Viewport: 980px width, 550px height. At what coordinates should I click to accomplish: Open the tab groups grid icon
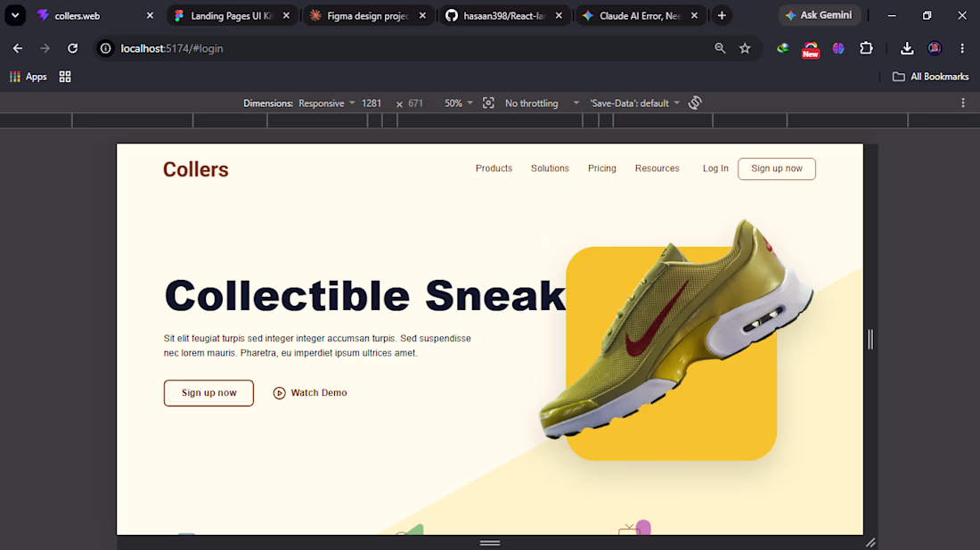click(x=65, y=77)
